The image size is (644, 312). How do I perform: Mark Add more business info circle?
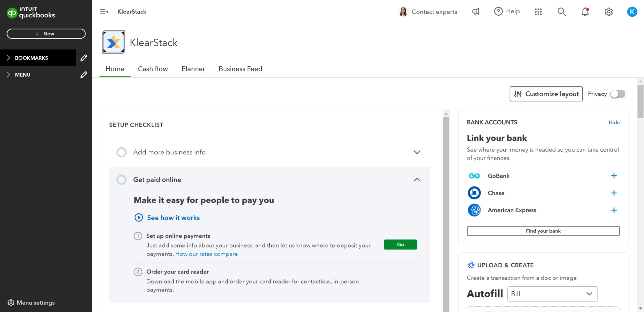coord(122,152)
